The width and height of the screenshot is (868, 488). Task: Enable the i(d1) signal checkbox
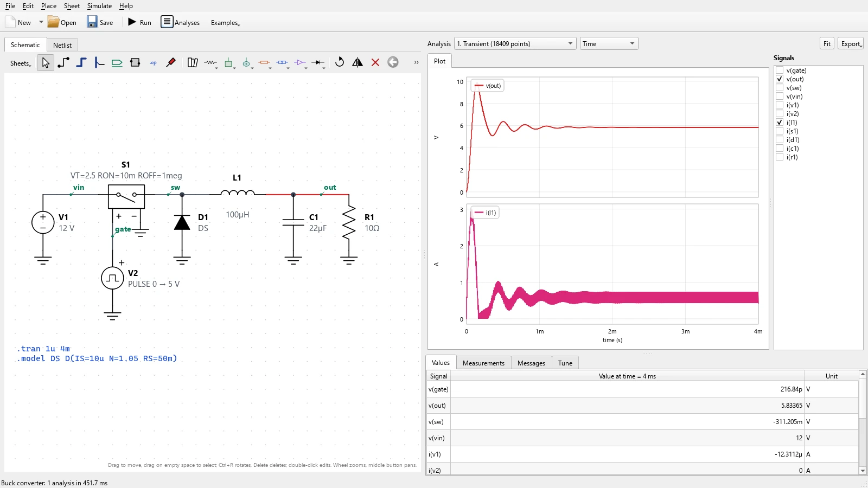[x=780, y=140]
